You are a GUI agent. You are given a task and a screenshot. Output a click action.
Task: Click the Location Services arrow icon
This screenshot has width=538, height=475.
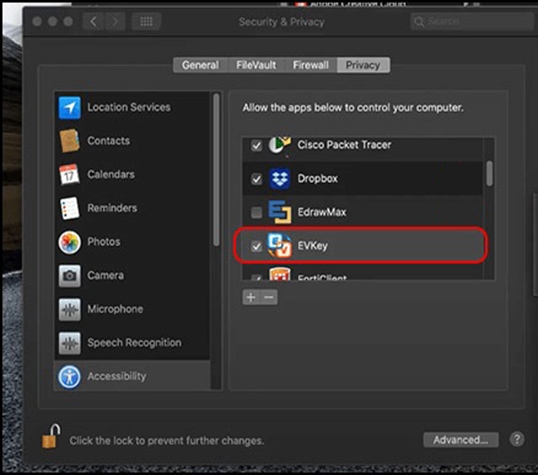point(70,107)
